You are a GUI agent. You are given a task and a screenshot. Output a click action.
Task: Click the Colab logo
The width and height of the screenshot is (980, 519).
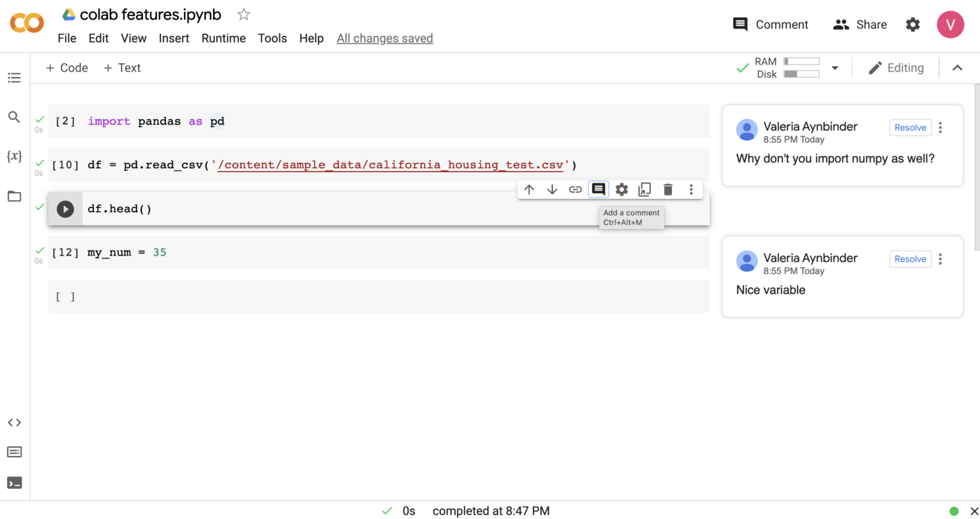point(27,24)
